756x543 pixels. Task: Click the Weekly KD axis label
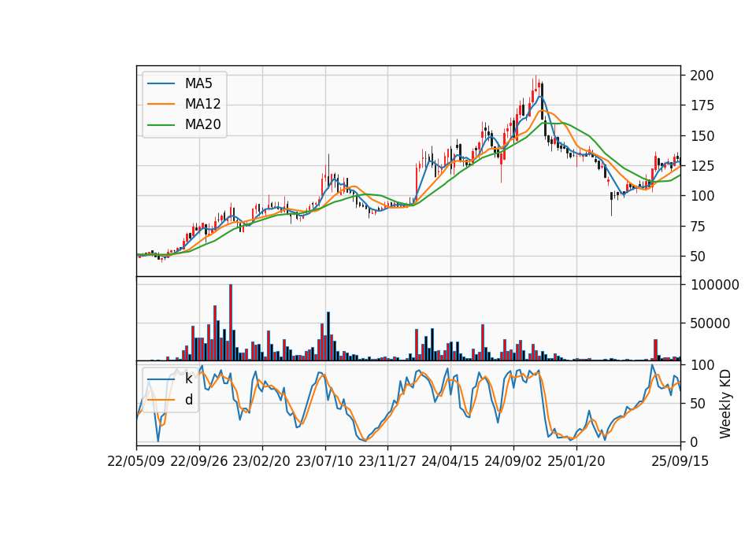click(725, 404)
